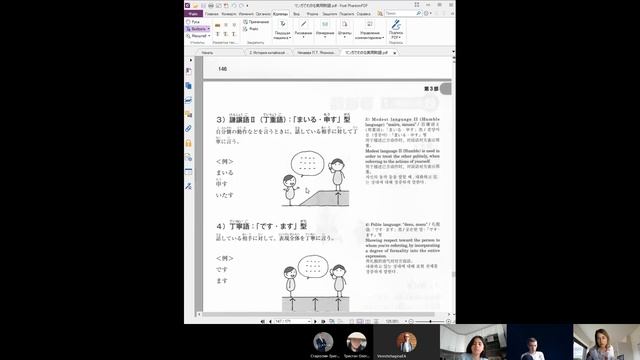Click the Print icon in quick access toolbar

tap(211, 5)
